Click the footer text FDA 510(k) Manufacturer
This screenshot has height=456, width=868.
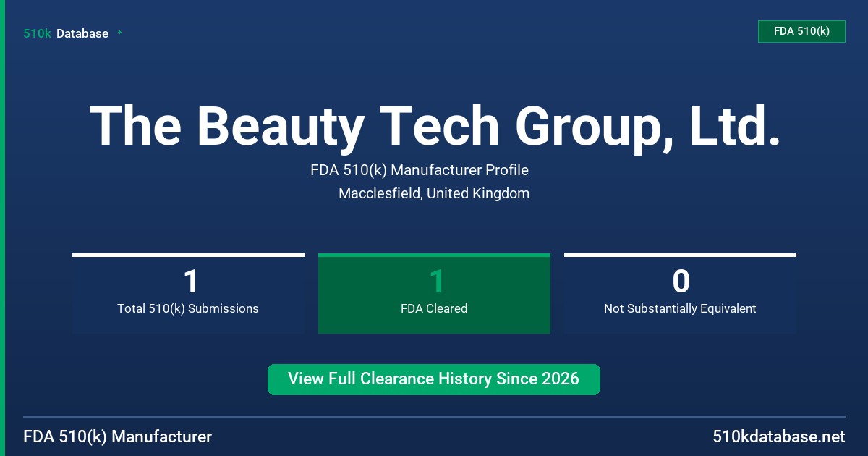pos(118,436)
